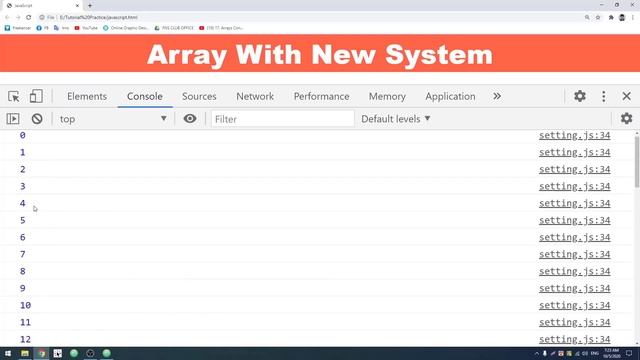Open the Chrome profile avatar
Viewport: 640px width, 360px height.
tap(622, 17)
